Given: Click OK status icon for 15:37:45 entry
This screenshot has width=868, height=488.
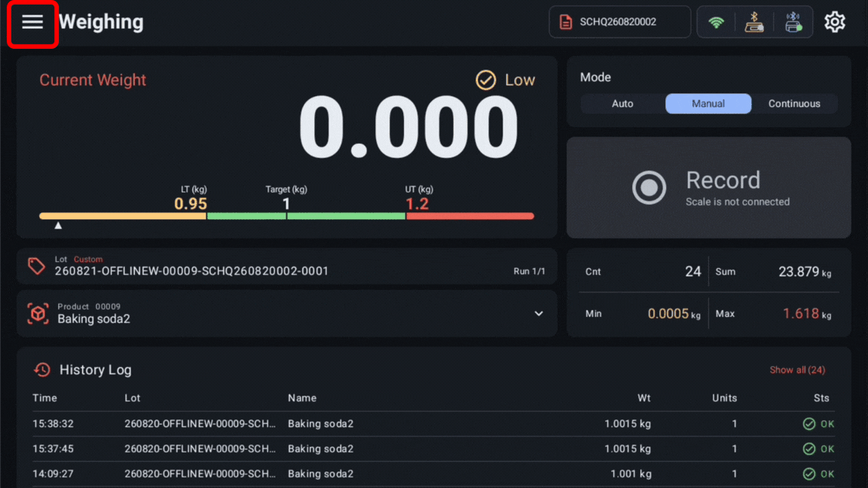Looking at the screenshot, I should [808, 449].
